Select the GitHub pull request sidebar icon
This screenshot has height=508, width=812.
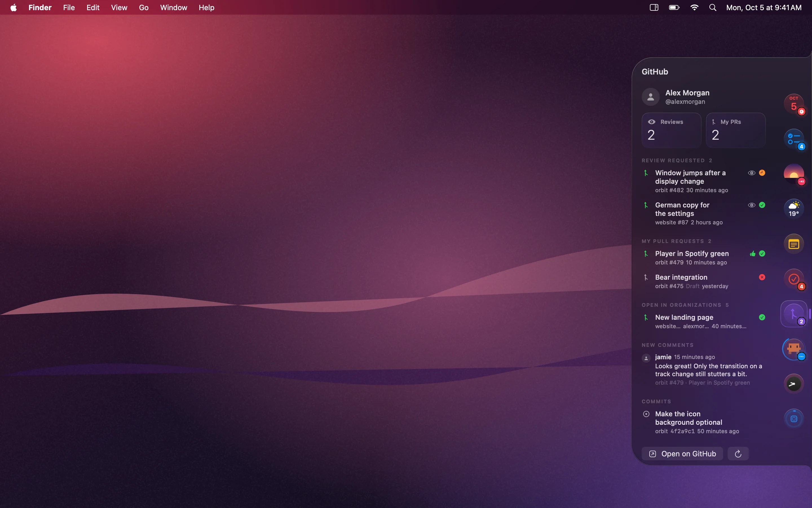[x=794, y=314]
